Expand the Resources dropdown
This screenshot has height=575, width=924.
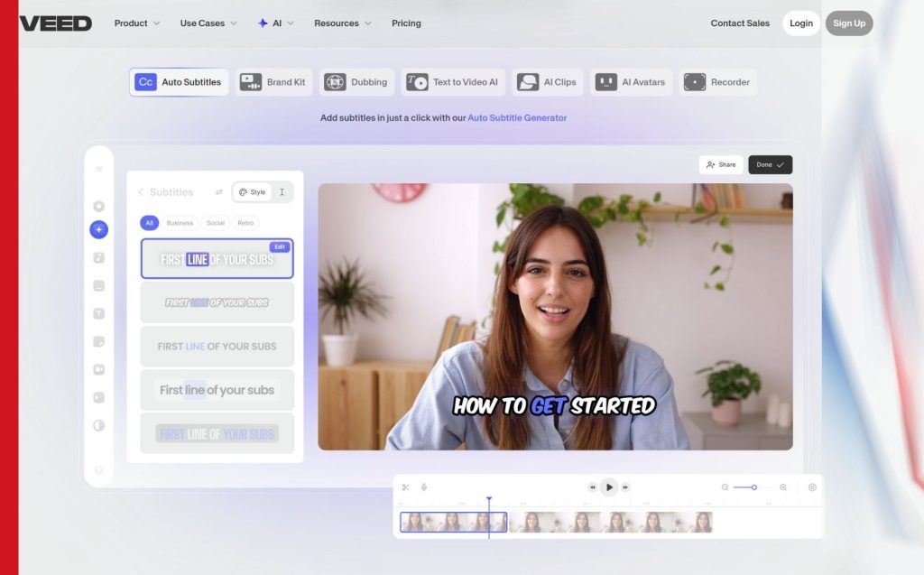click(342, 23)
